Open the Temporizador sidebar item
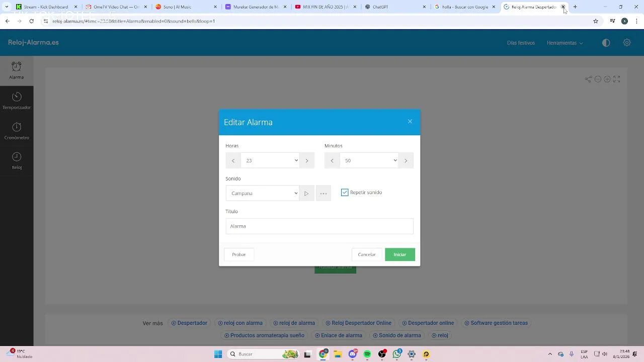 point(17,101)
